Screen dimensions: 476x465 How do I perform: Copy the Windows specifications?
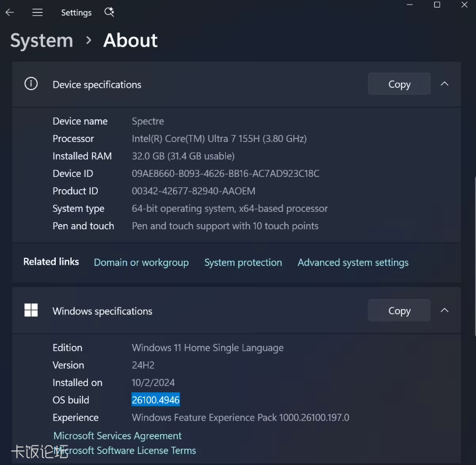[x=399, y=311]
